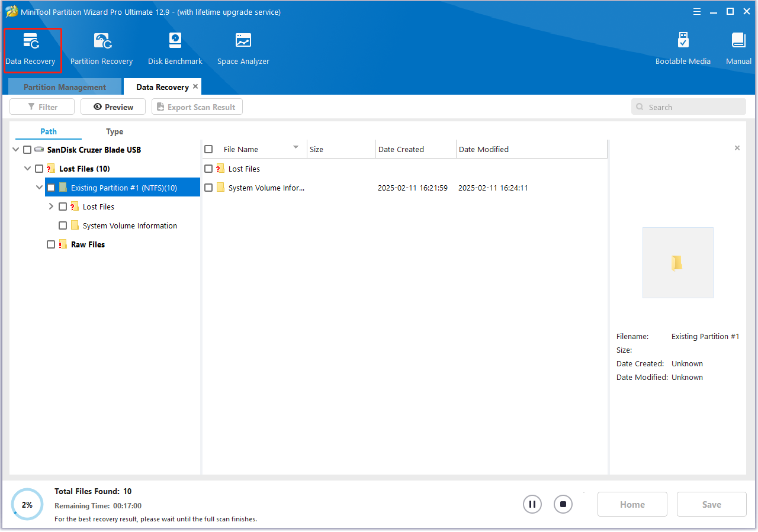Check the Lost Files subfolder checkbox in the tree
Viewport: 758px width, 532px height.
coord(63,207)
